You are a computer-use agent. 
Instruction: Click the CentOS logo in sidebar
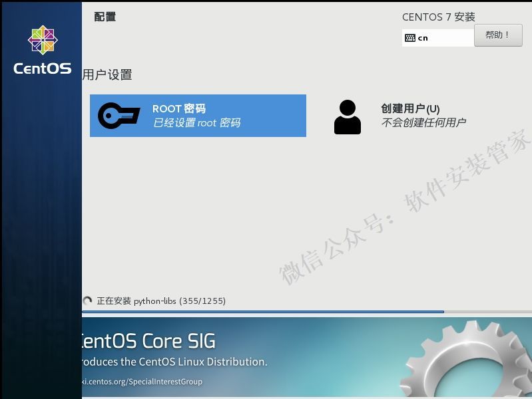click(x=43, y=40)
